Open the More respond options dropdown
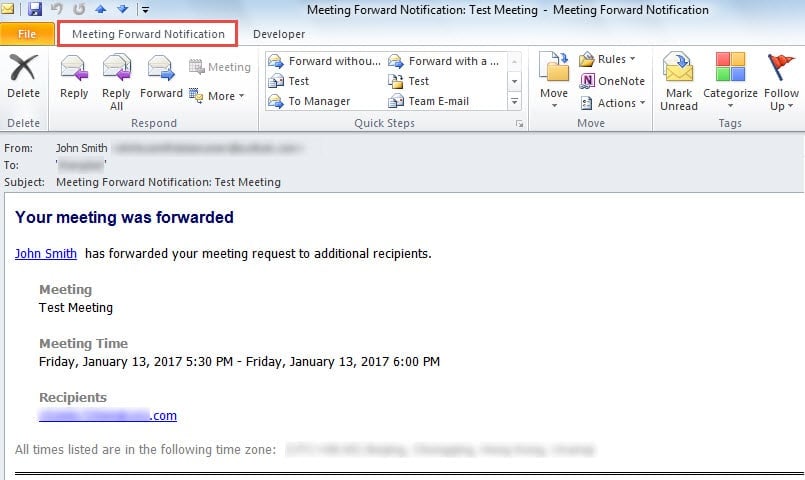The width and height of the screenshot is (805, 480). (217, 96)
